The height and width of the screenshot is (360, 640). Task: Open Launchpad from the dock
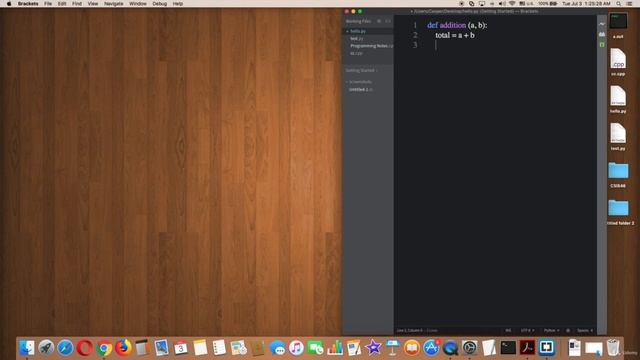pyautogui.click(x=46, y=348)
